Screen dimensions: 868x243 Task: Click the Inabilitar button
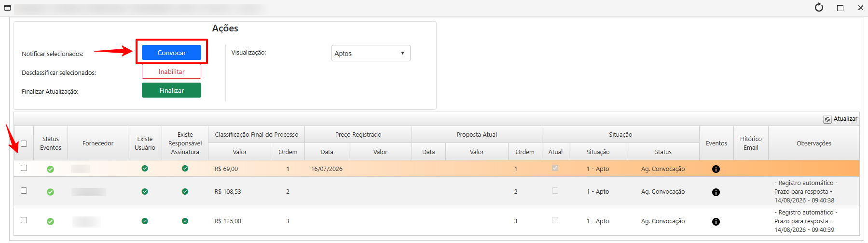171,71
